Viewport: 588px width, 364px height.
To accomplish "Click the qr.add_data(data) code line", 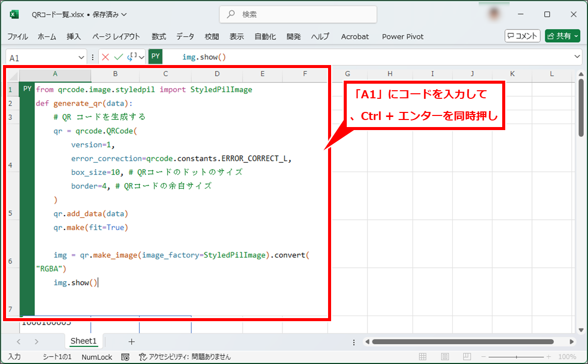I will (91, 213).
